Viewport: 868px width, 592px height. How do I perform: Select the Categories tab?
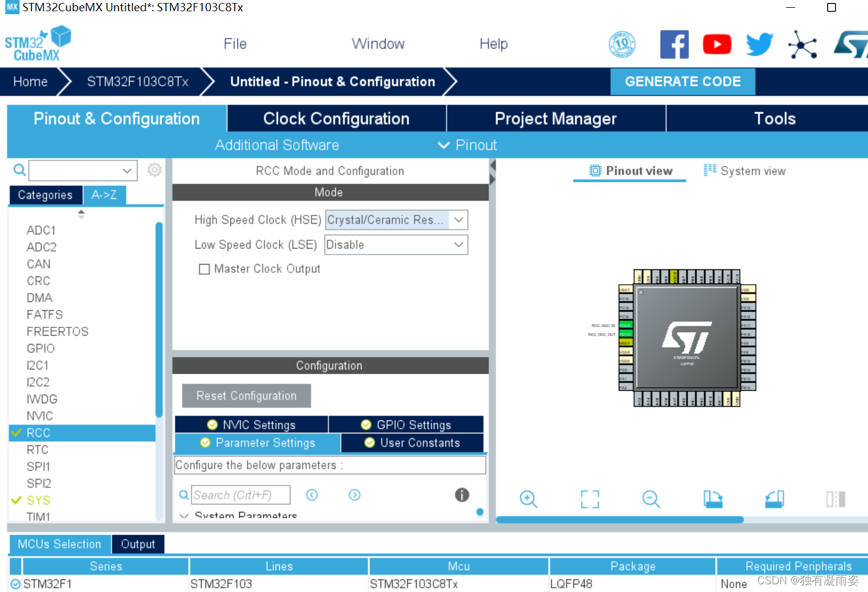pos(46,195)
